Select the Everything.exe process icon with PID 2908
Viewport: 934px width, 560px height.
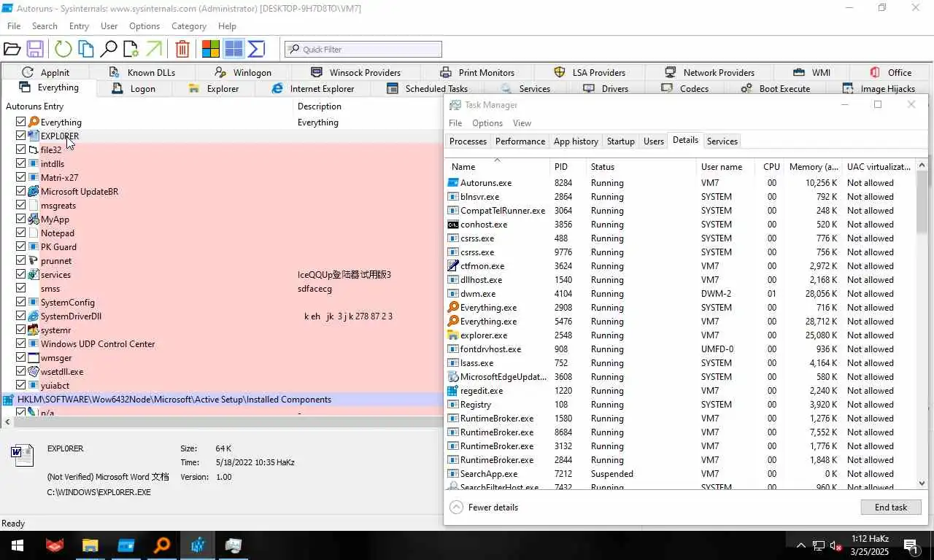453,308
